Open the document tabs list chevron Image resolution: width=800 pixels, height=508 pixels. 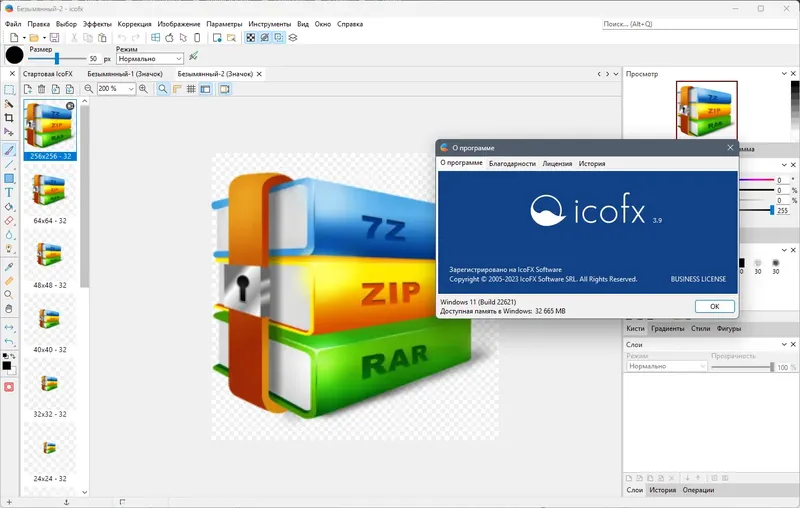(616, 74)
